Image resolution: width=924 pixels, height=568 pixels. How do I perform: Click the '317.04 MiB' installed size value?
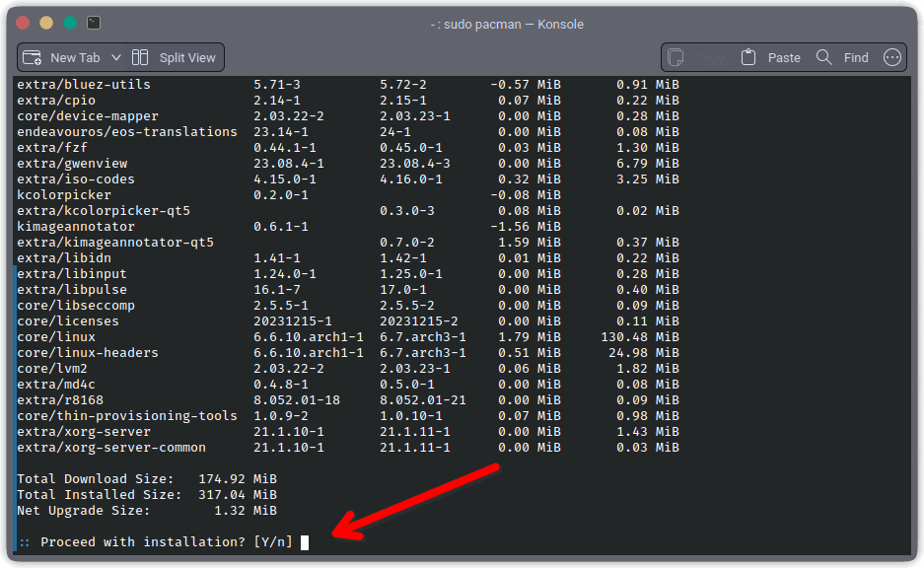[x=238, y=495]
